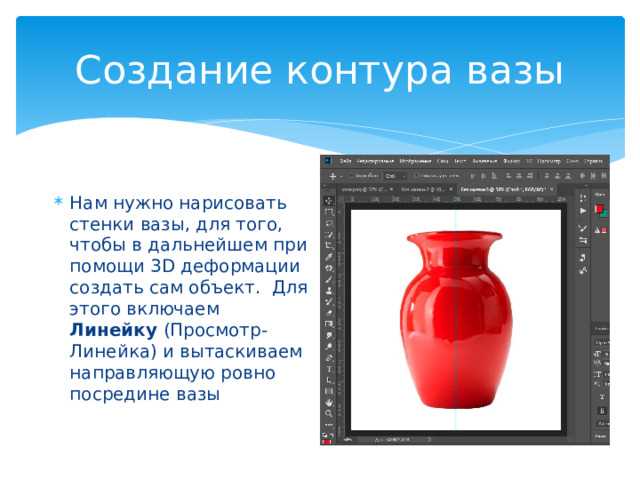Select the Crop tool
The image size is (640, 480).
coord(329,246)
